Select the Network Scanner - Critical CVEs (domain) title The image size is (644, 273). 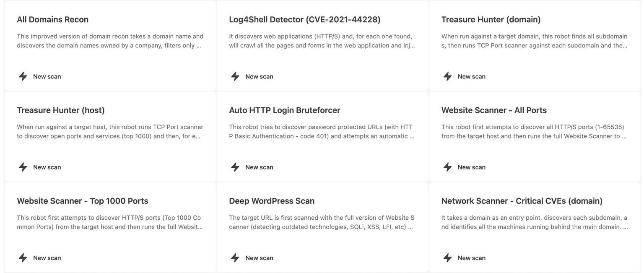click(x=522, y=201)
